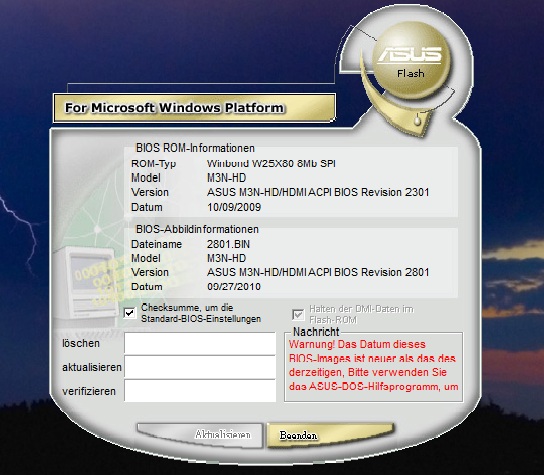Click the aktualisieren progress bar
The height and width of the screenshot is (475, 544).
coord(200,367)
